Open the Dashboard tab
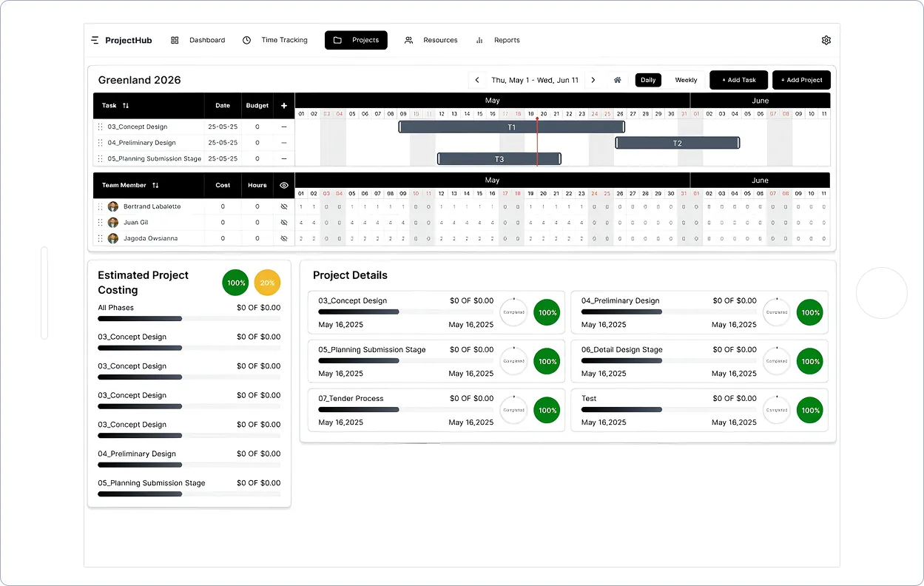The width and height of the screenshot is (924, 586). 198,40
